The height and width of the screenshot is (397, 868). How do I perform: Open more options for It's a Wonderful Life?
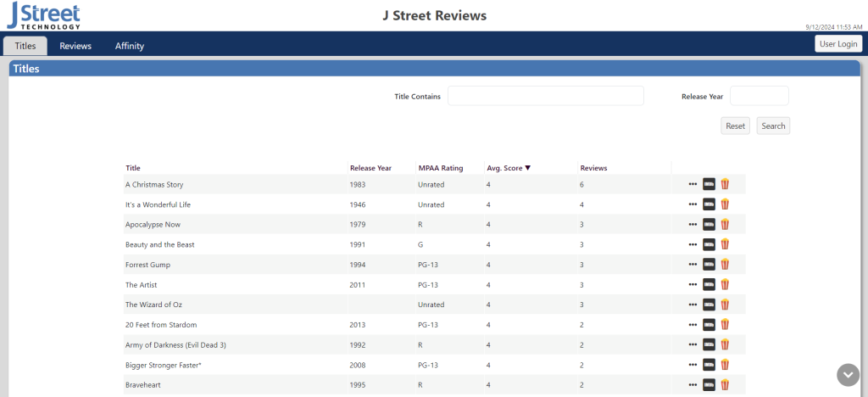click(693, 204)
